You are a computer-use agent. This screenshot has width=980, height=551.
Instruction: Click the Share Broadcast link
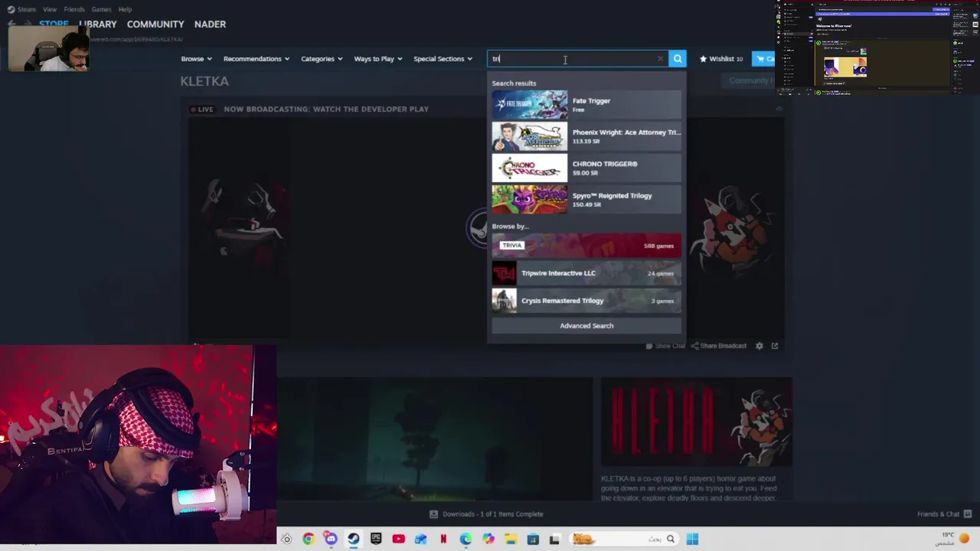click(x=719, y=346)
